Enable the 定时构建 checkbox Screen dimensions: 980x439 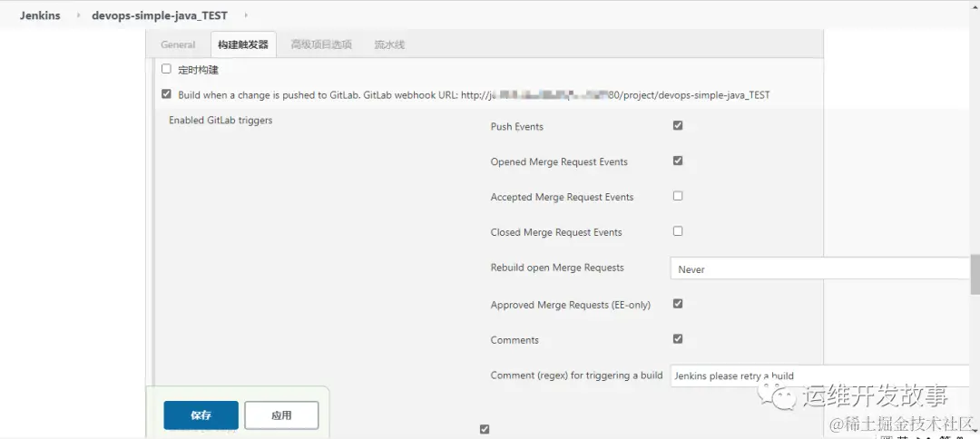point(166,69)
